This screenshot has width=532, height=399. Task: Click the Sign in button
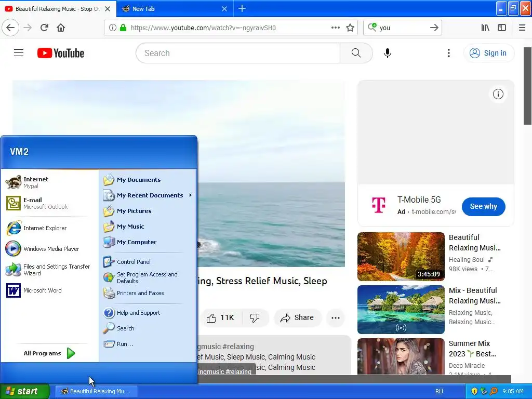click(x=489, y=53)
